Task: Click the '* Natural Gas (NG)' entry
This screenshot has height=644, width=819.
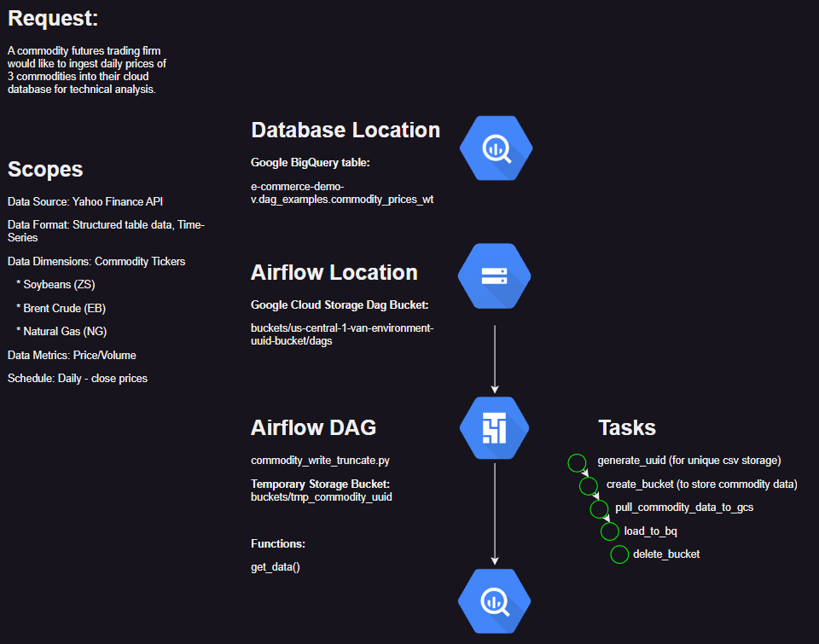Action: [x=61, y=331]
